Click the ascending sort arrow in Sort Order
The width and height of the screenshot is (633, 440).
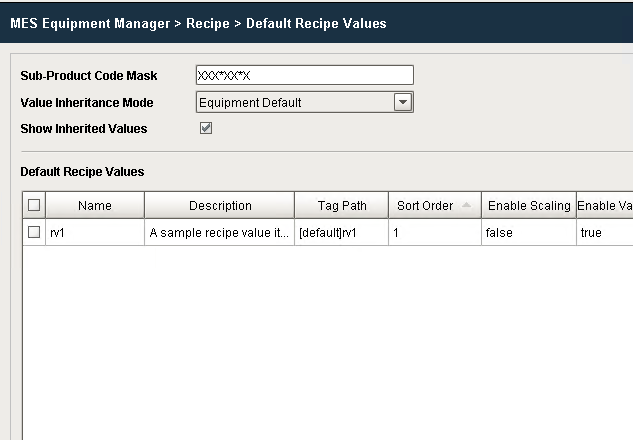[x=467, y=206]
